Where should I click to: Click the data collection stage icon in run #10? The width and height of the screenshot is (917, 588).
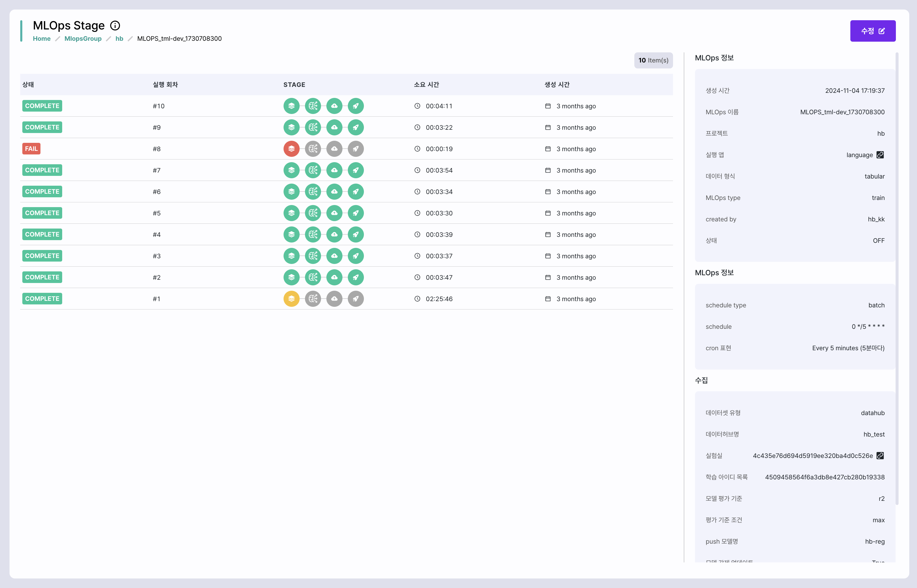pyautogui.click(x=291, y=106)
